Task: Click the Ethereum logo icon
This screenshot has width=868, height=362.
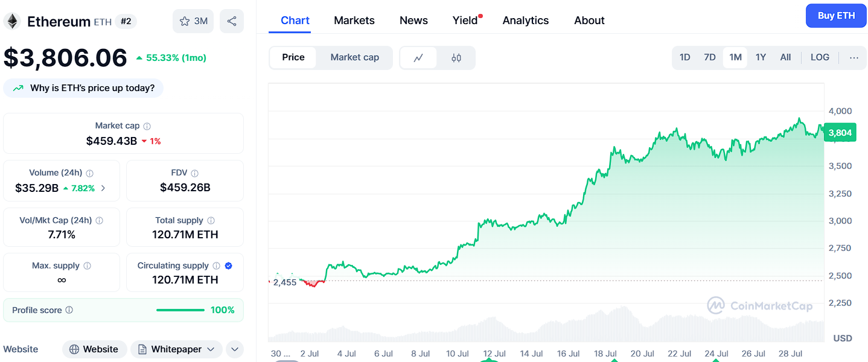Action: click(x=13, y=21)
